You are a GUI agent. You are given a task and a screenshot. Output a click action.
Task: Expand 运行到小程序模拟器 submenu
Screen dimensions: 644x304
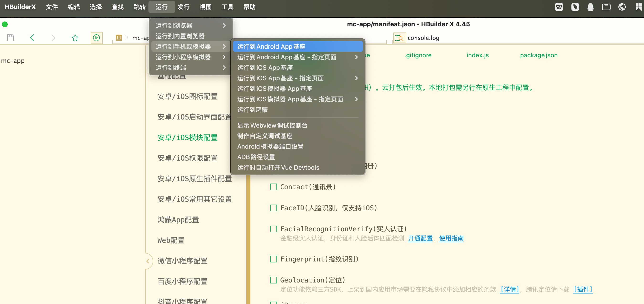click(x=191, y=57)
